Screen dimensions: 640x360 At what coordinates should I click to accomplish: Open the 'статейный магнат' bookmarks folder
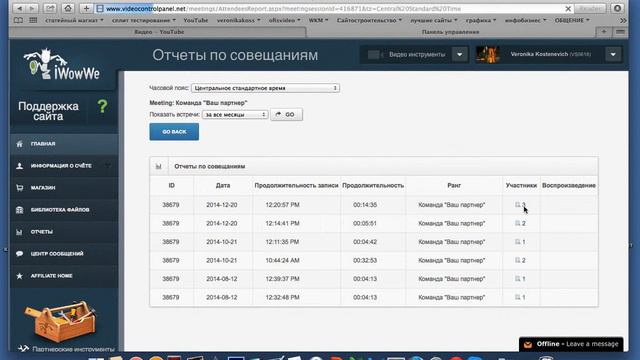coord(74,20)
